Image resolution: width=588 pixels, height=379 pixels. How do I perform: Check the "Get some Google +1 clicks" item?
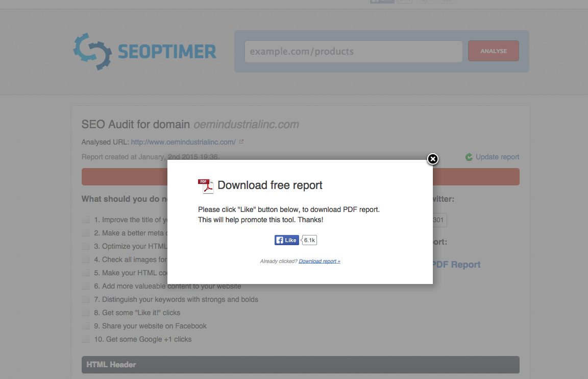(86, 339)
